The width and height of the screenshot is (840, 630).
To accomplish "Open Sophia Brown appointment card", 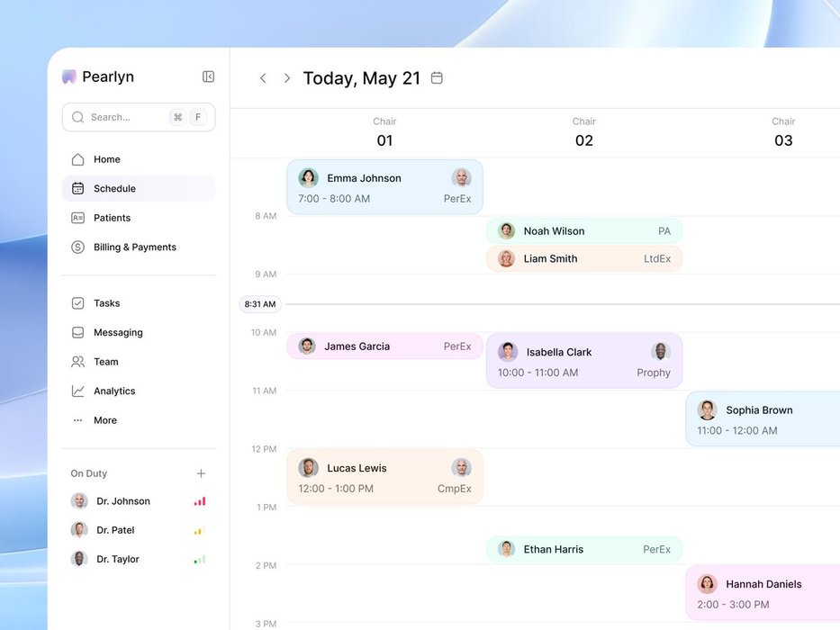I will point(763,418).
